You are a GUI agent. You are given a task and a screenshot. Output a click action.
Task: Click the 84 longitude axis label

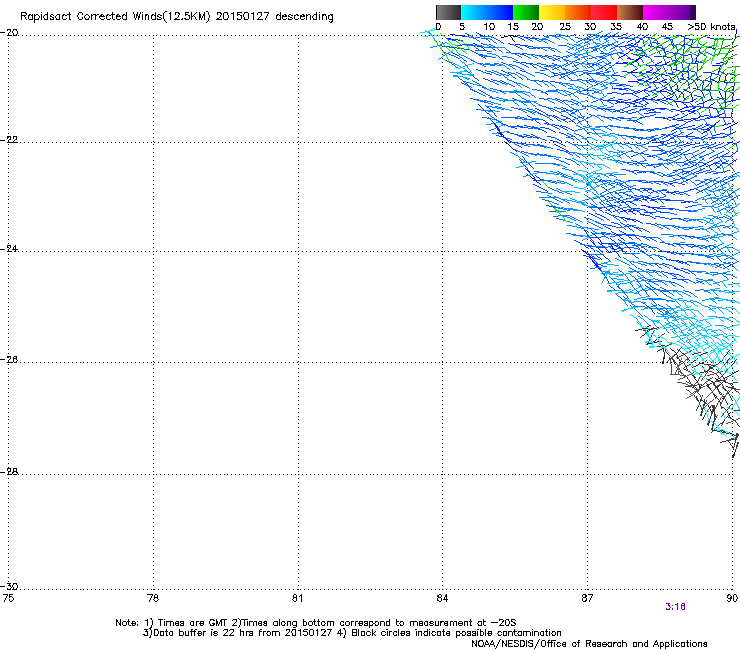[442, 599]
